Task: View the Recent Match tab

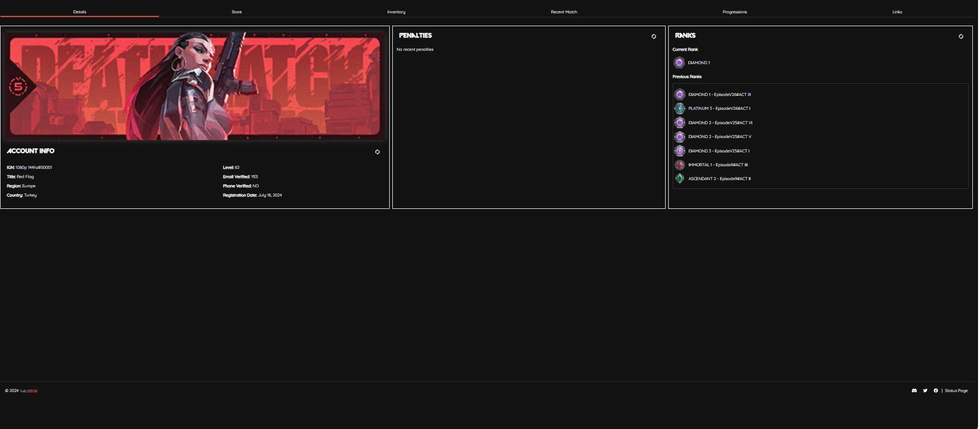Action: click(564, 12)
